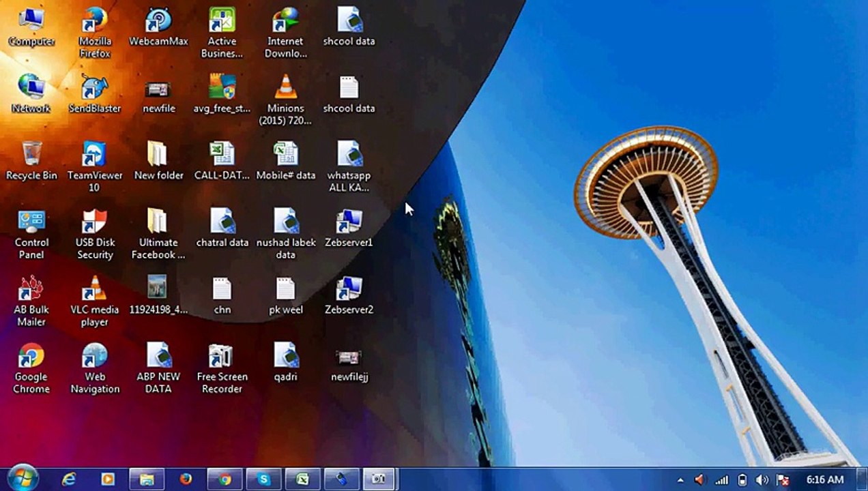Select the Zebserver2 remote desktop shortcut
The image size is (868, 491).
pyautogui.click(x=349, y=295)
